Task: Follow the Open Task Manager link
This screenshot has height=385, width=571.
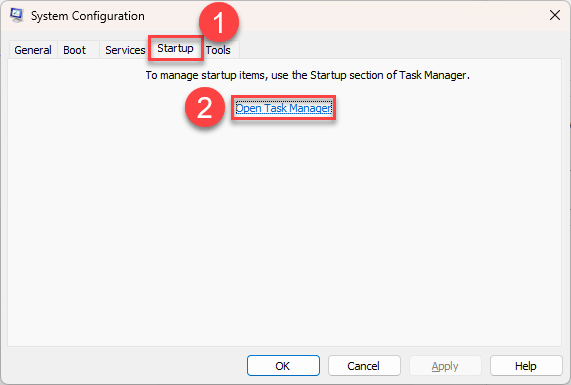Action: (x=283, y=108)
